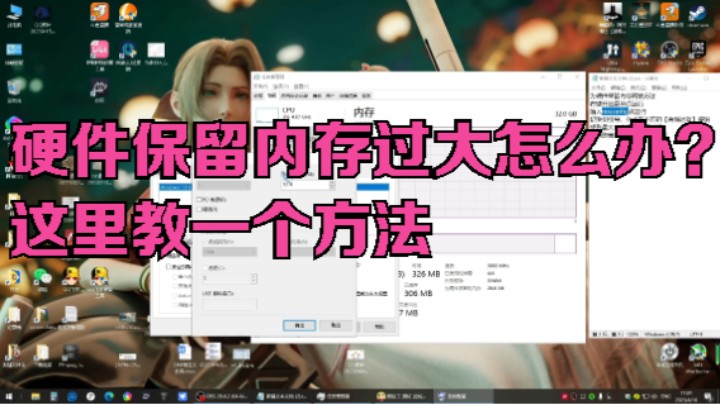This screenshot has height=404, width=720.
Task: Click 帮助 button in System Configuration window
Action: click(x=379, y=326)
